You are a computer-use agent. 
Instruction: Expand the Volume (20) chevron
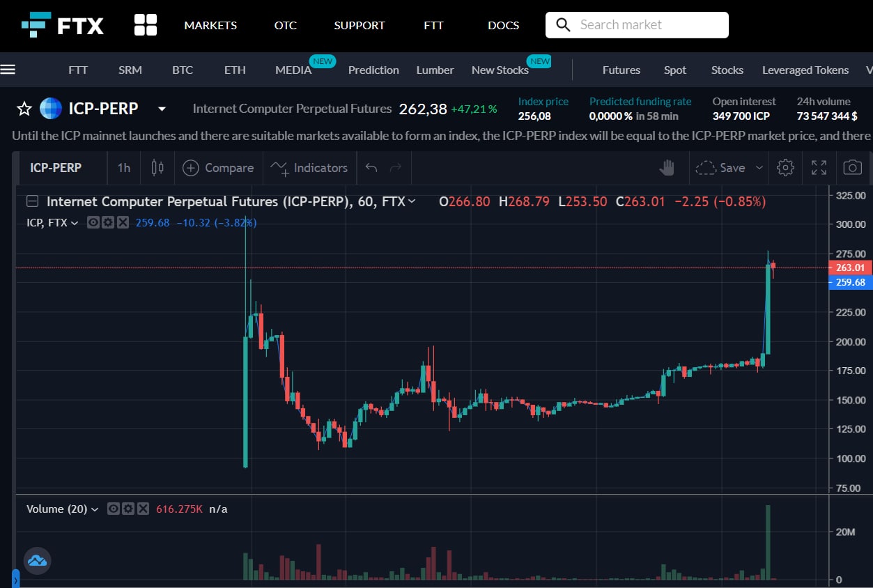pyautogui.click(x=95, y=509)
